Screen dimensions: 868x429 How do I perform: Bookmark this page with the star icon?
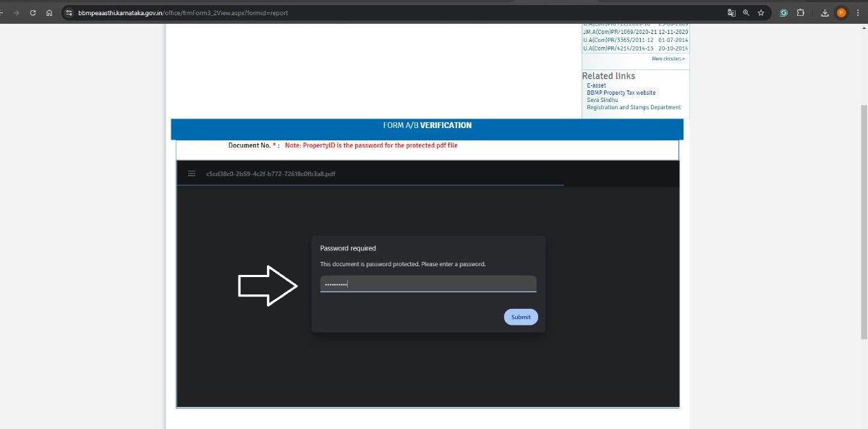[x=761, y=13]
